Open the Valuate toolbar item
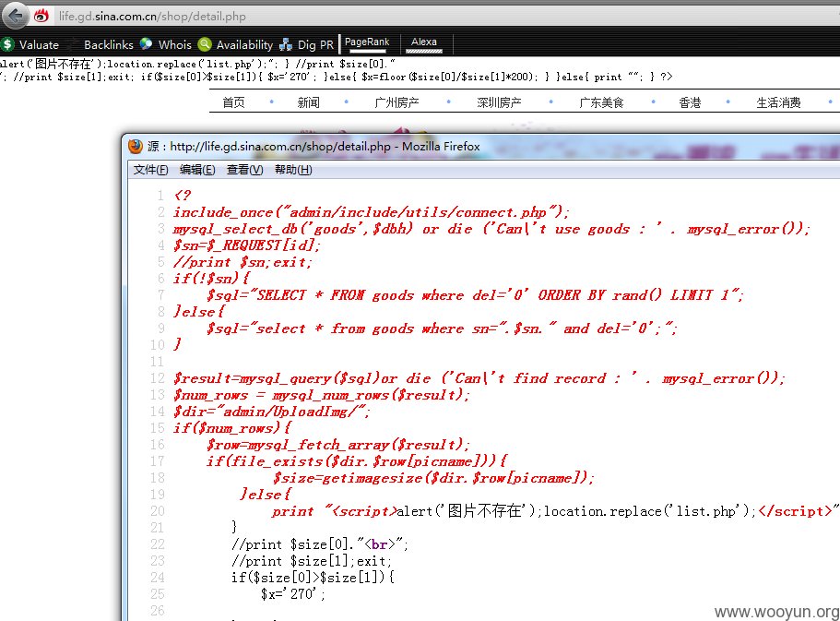The height and width of the screenshot is (621, 840). [39, 45]
